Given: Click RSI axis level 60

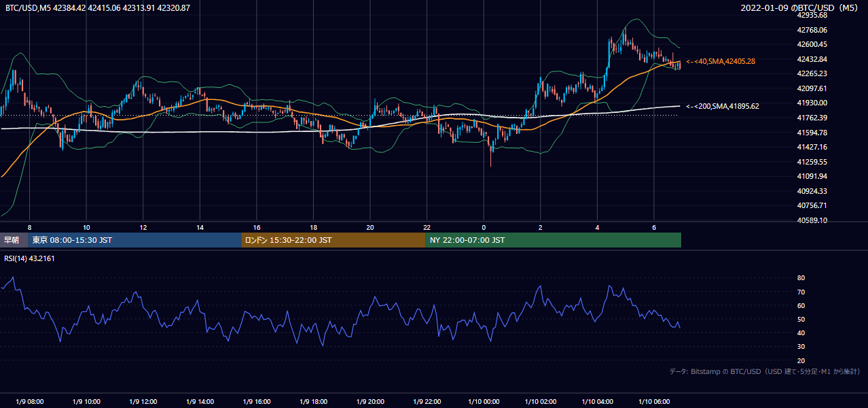Looking at the screenshot, I should tap(801, 305).
